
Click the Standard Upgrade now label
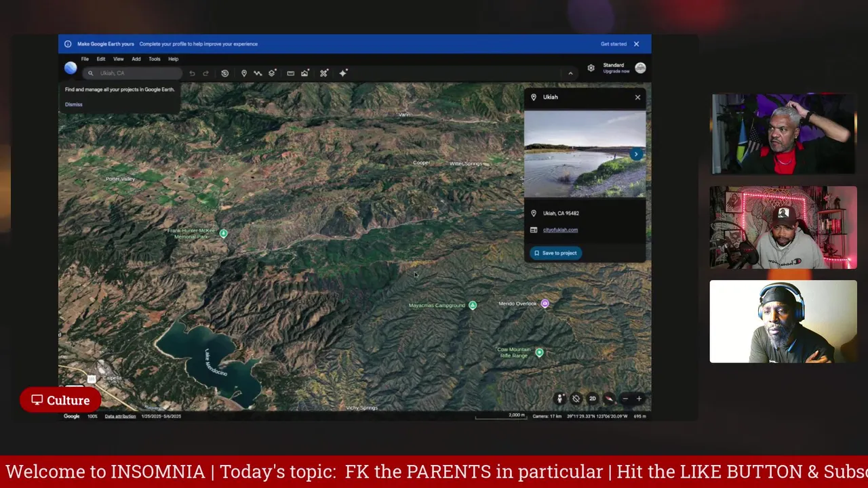(616, 68)
